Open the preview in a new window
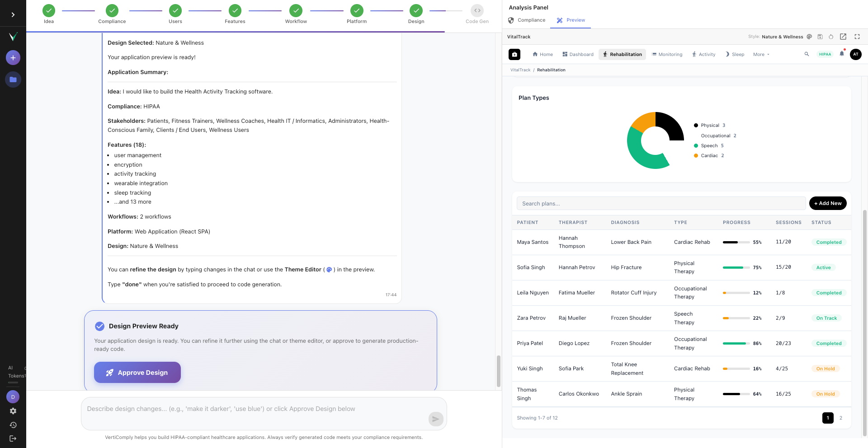The width and height of the screenshot is (868, 448). [843, 37]
